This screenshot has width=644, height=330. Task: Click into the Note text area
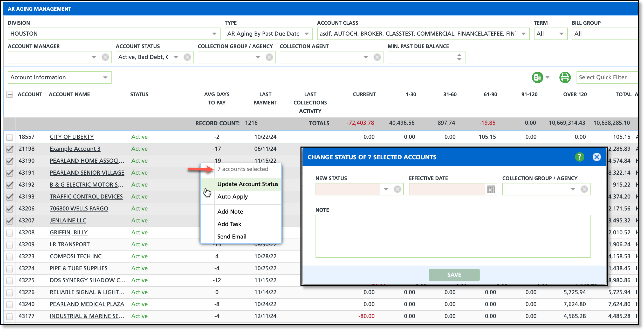(453, 236)
